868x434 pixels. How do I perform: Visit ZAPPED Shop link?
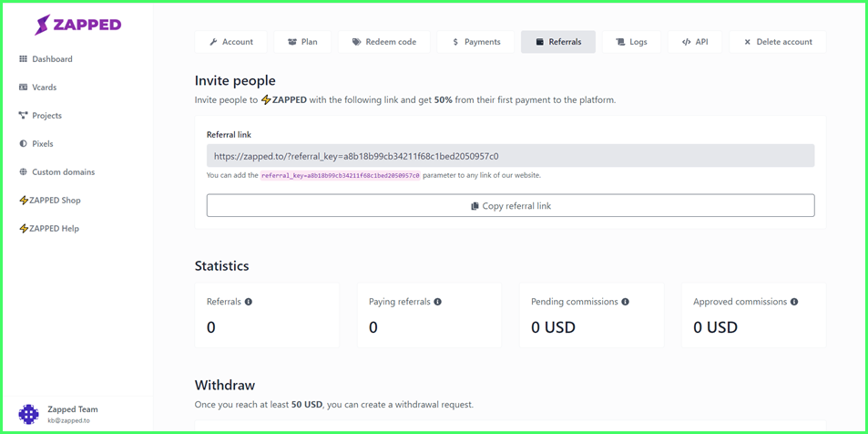tap(50, 200)
